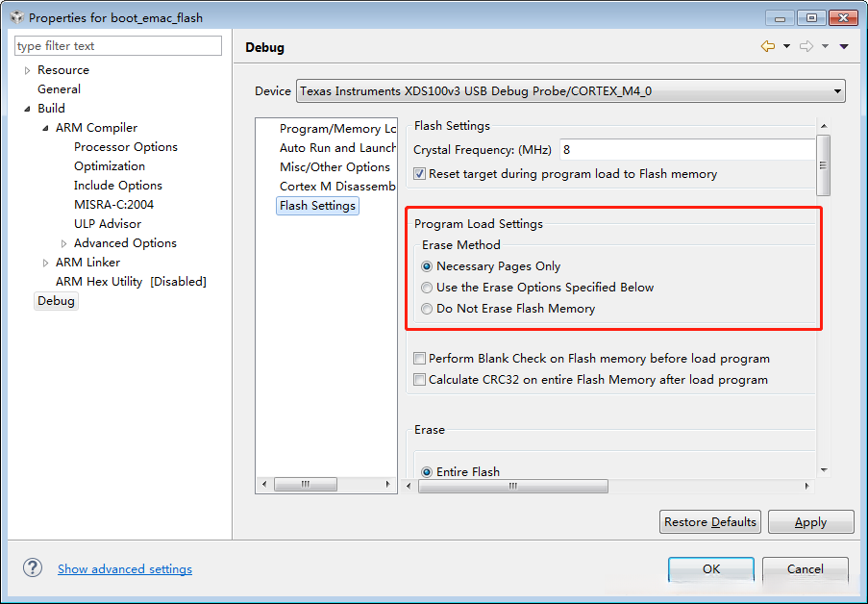Collapse the ARM Compiler tree node
This screenshot has height=604, width=868.
(x=45, y=128)
